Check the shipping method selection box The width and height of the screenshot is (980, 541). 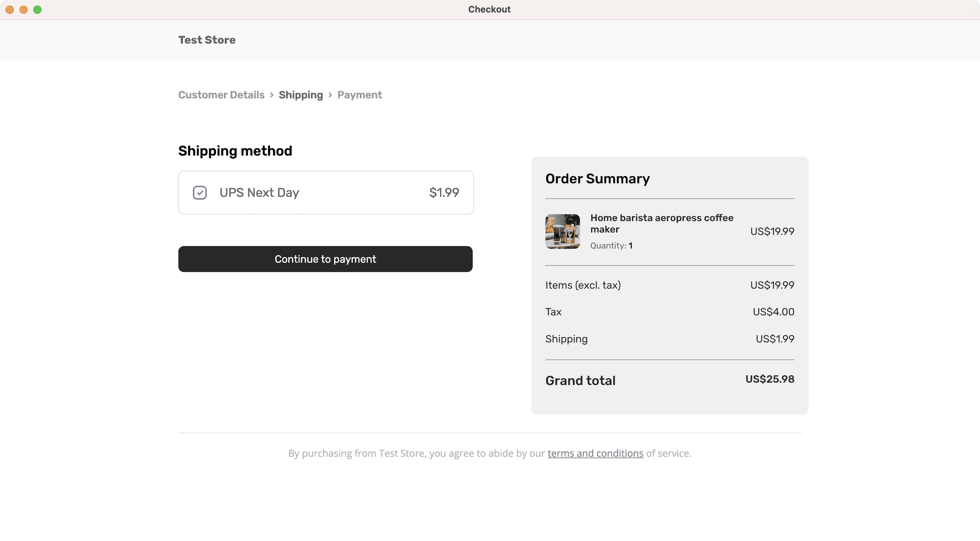199,193
